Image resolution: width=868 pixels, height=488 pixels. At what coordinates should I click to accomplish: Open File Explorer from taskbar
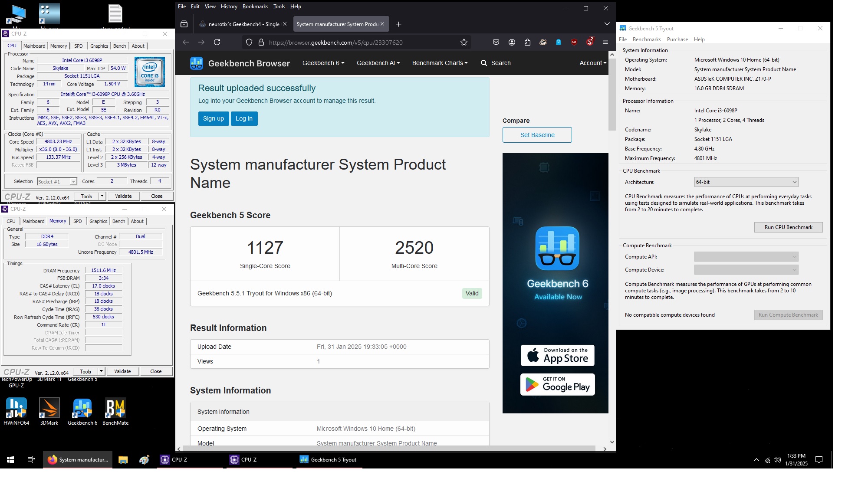pyautogui.click(x=123, y=459)
